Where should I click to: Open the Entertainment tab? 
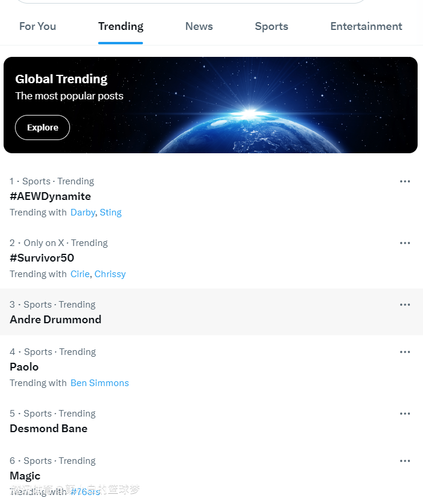pyautogui.click(x=366, y=26)
